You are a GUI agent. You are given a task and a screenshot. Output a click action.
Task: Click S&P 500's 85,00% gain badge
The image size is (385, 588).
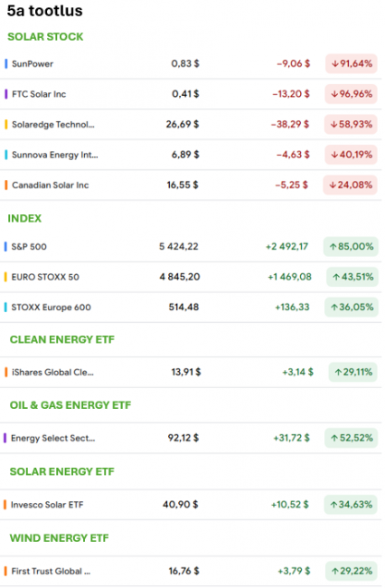[x=351, y=247]
